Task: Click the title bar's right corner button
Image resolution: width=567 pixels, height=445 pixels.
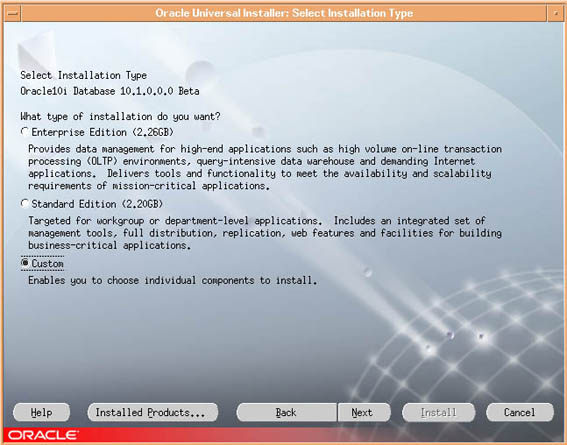Action: click(x=555, y=13)
